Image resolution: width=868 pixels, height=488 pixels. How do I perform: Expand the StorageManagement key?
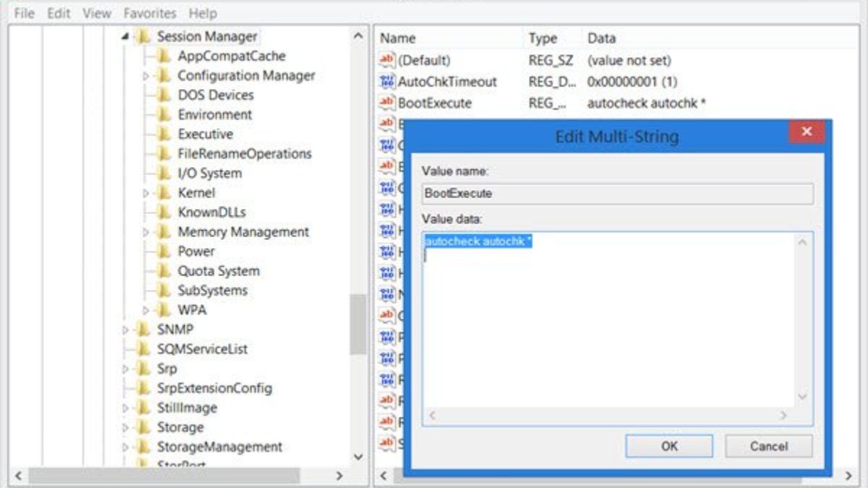(126, 447)
